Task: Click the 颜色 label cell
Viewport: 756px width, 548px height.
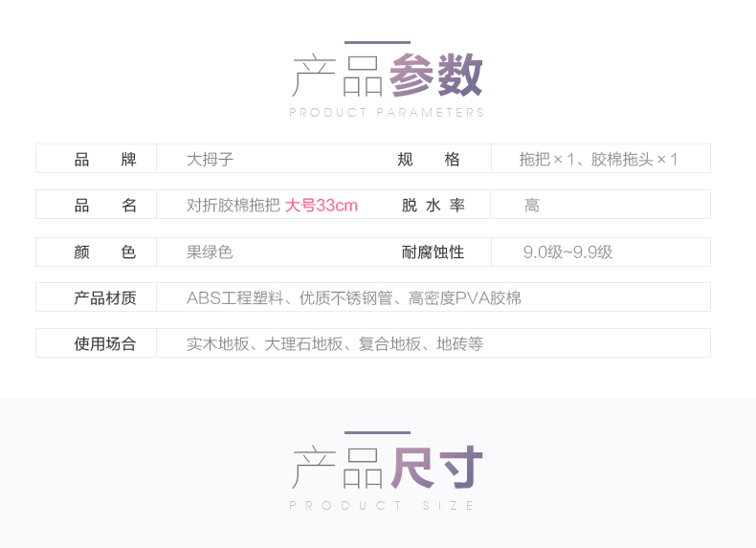Action: pos(96,252)
